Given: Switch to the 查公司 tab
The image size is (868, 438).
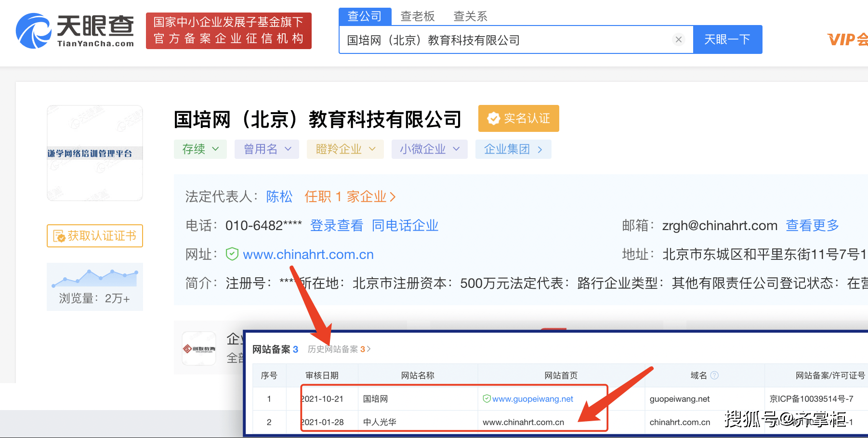Looking at the screenshot, I should (365, 16).
